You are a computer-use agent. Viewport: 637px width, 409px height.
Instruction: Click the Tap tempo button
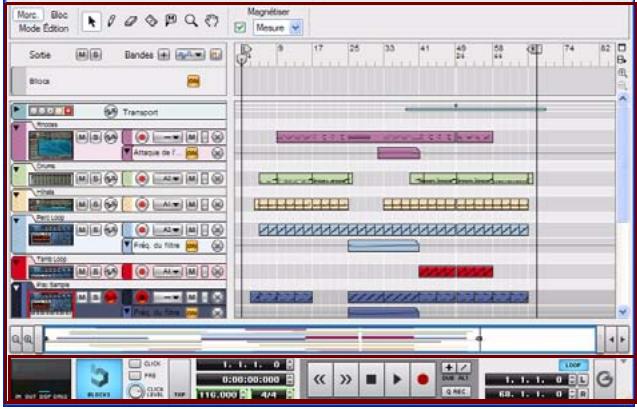(180, 379)
